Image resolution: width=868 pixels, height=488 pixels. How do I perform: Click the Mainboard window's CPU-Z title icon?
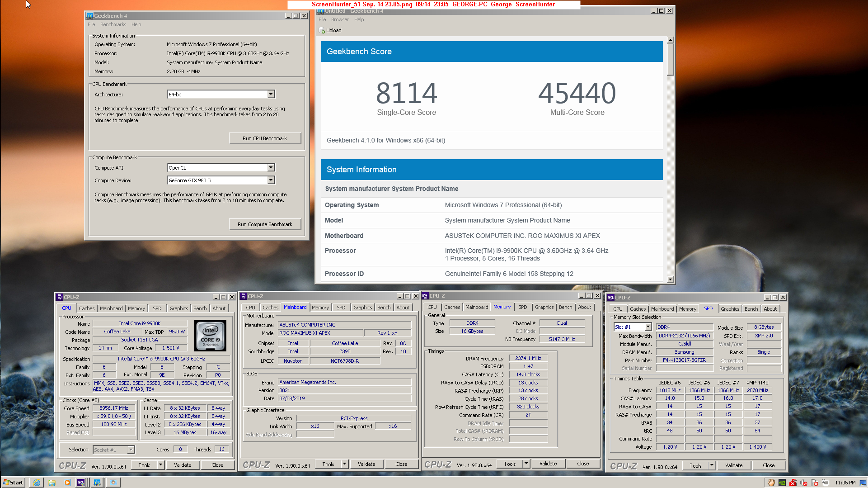coord(244,296)
